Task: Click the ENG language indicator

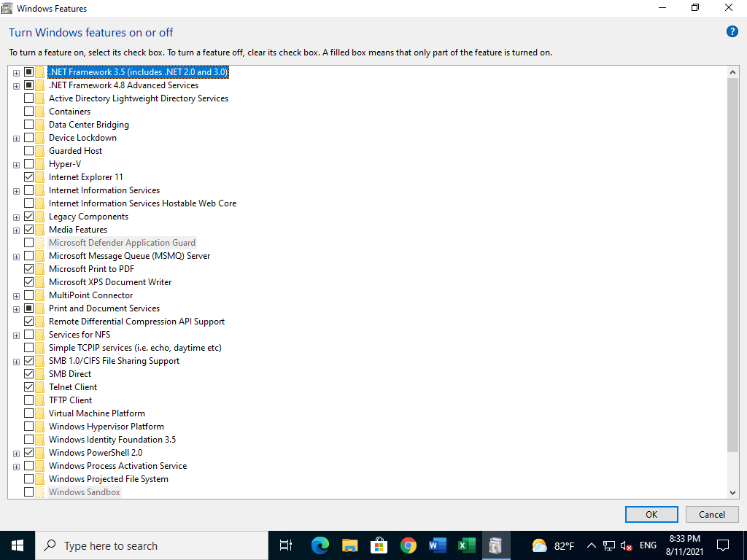Action: (x=648, y=545)
